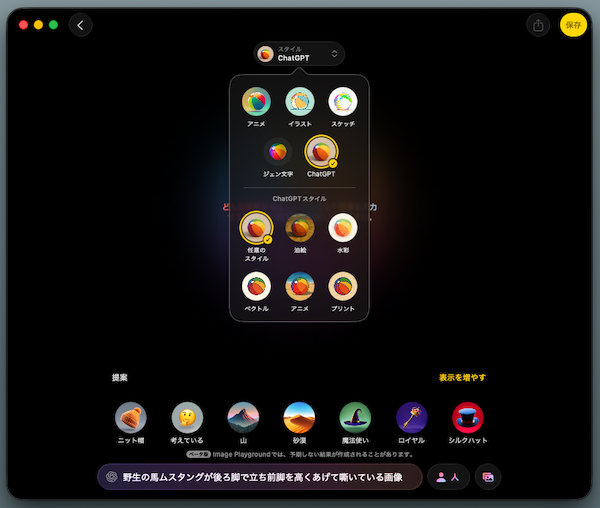
Task: Open the share button in top right
Action: tap(538, 25)
